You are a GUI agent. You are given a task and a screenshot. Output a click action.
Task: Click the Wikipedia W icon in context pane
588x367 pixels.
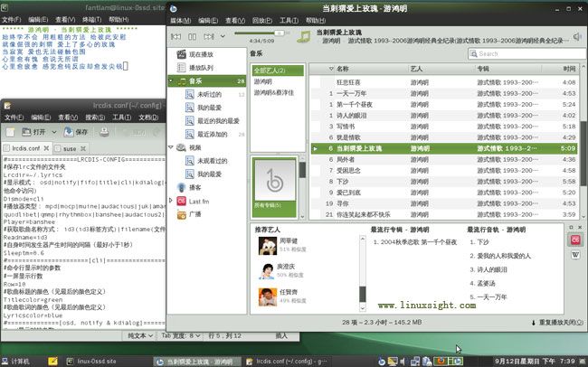coord(575,255)
